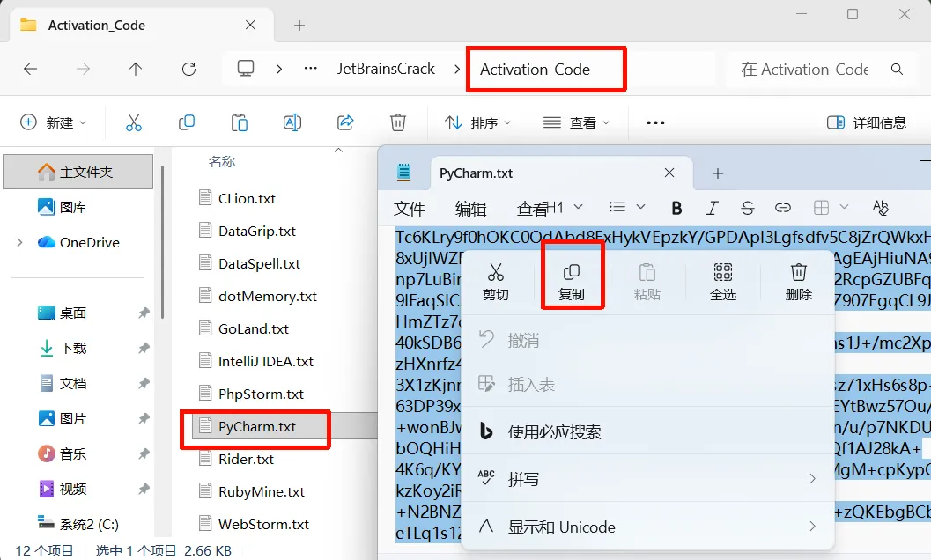931x560 pixels.
Task: Click the Cut icon in Explorer toolbar
Action: point(134,122)
